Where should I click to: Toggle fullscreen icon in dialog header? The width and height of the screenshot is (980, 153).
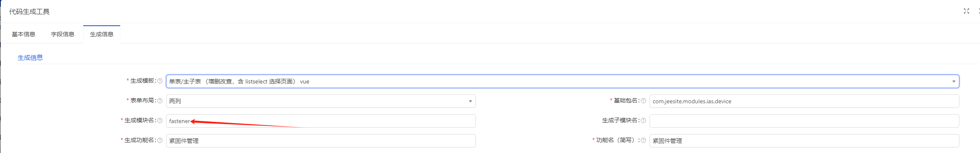tap(966, 11)
